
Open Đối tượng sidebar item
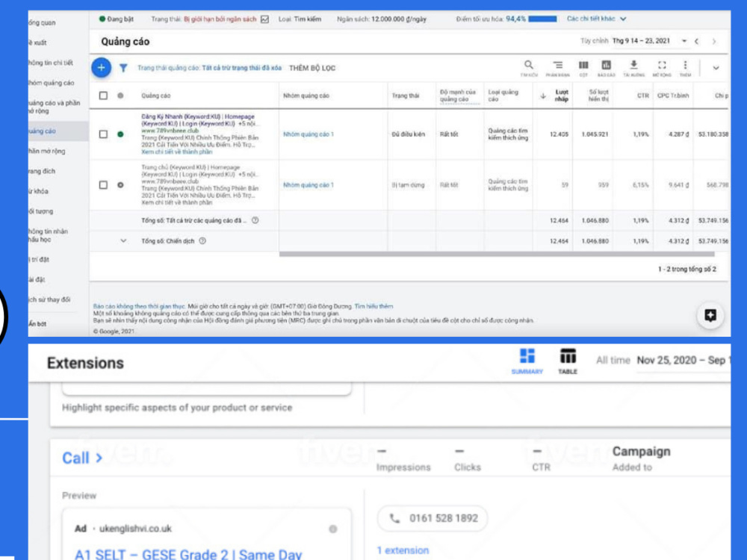41,211
